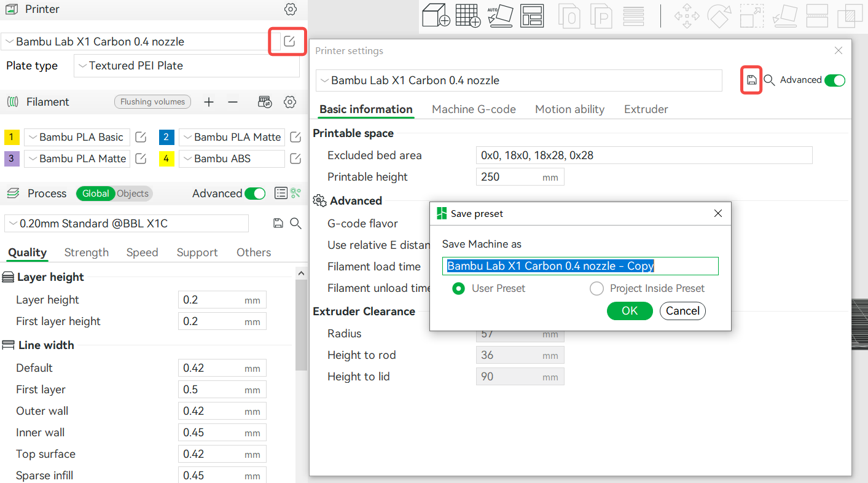The height and width of the screenshot is (483, 868).
Task: Open the Machine G-code tab
Action: 474,109
